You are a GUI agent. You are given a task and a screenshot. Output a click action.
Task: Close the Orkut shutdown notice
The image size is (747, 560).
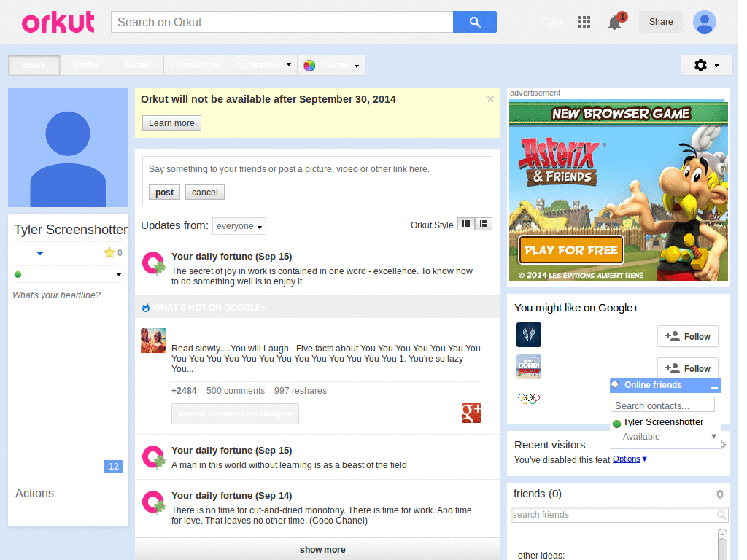click(490, 99)
